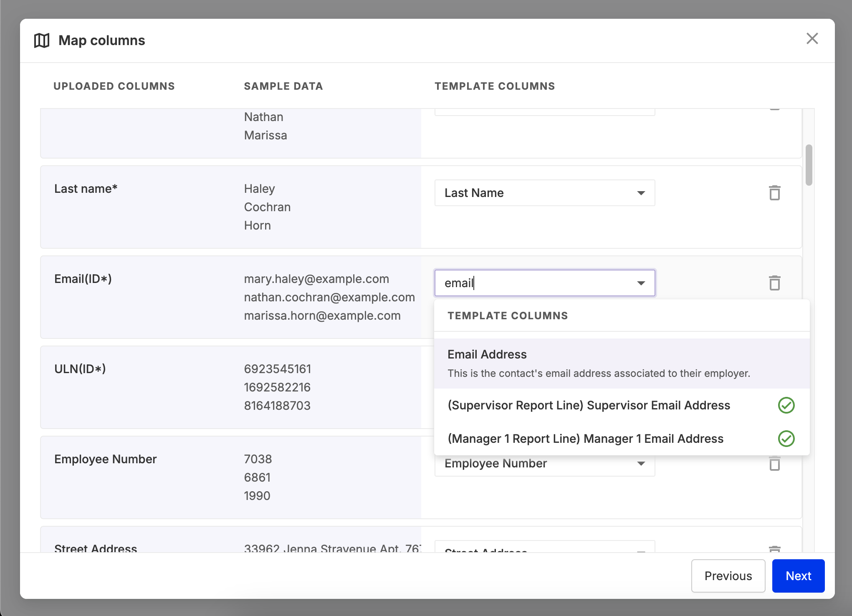
Task: Proceed with the Next button
Action: point(798,576)
